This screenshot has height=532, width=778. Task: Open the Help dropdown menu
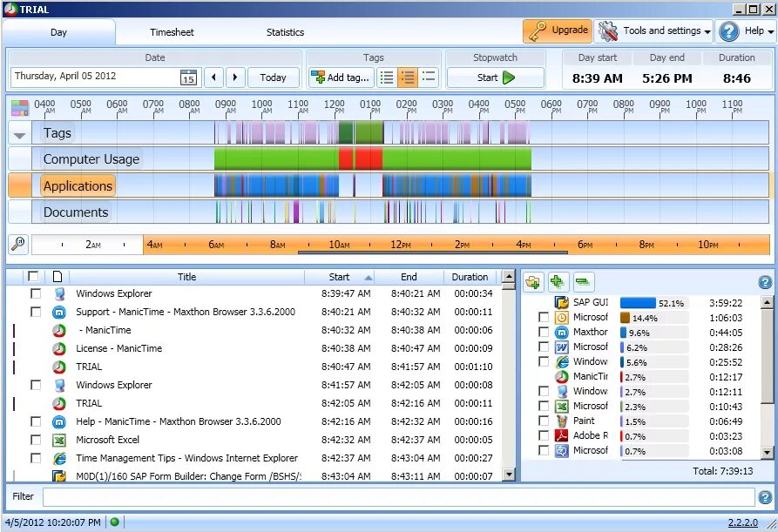[x=746, y=31]
